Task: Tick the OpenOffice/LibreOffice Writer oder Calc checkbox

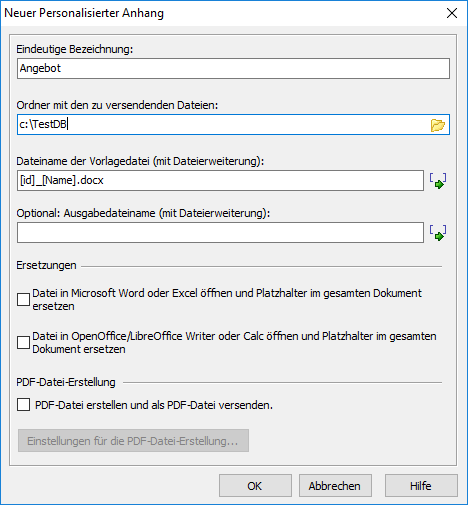Action: click(x=23, y=342)
